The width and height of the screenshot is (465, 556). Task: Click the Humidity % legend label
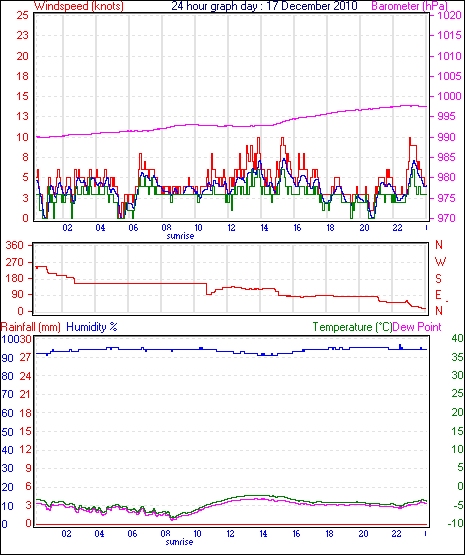click(92, 327)
